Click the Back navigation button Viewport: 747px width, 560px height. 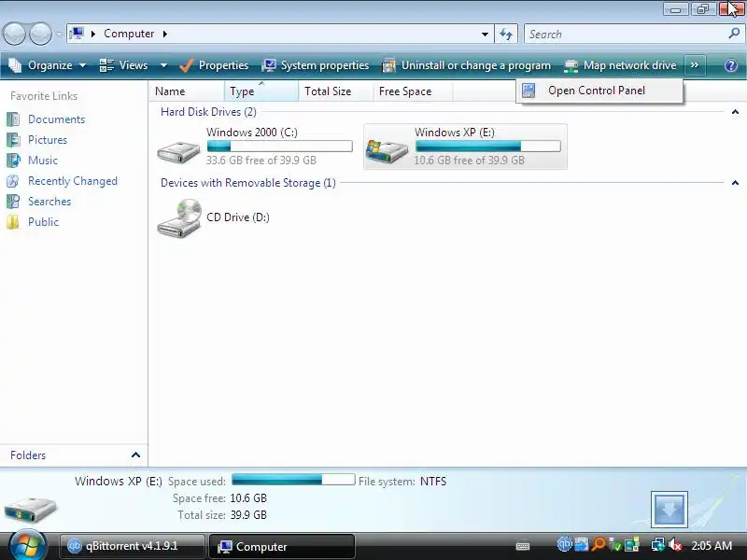click(14, 34)
